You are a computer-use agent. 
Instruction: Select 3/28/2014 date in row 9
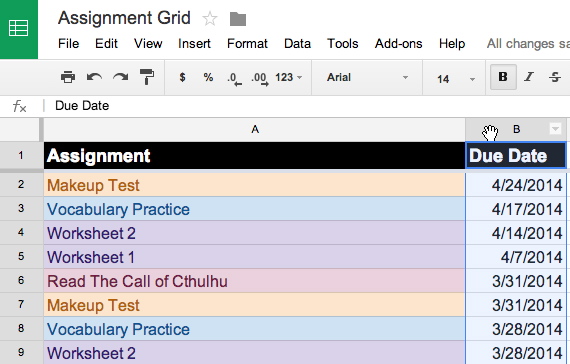(516, 353)
